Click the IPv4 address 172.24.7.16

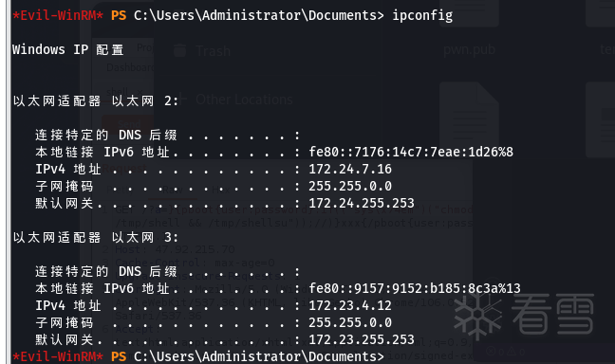coord(350,169)
